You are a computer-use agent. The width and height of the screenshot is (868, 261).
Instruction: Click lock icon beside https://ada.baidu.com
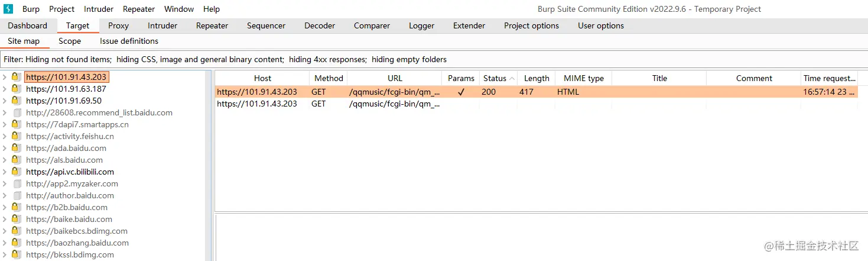(16, 148)
